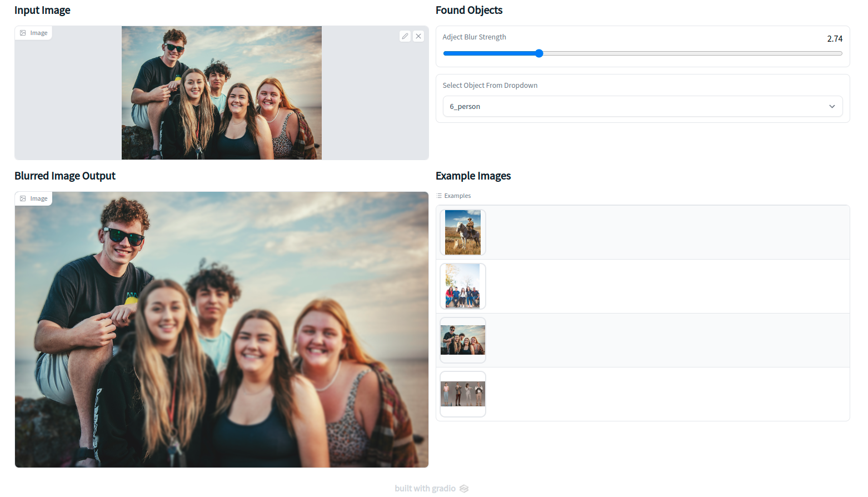This screenshot has height=497, width=868.
Task: Click the 6_person dropdown field
Action: click(x=642, y=106)
